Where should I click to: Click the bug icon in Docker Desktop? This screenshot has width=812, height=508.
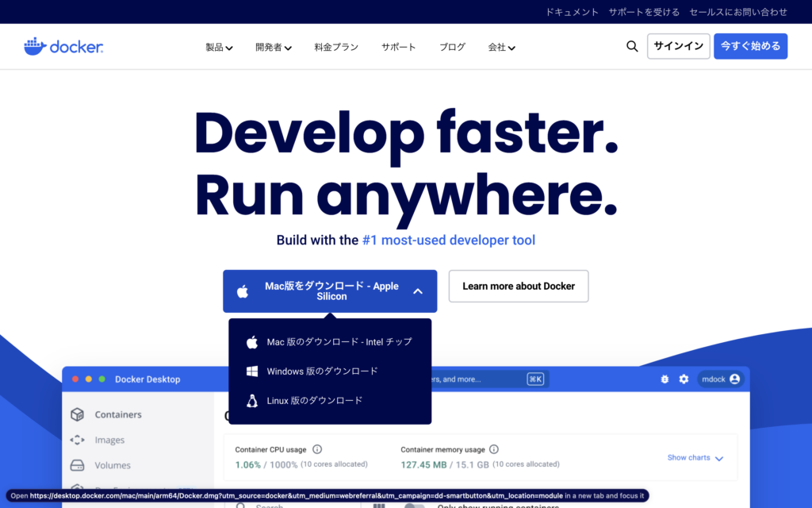click(x=665, y=379)
